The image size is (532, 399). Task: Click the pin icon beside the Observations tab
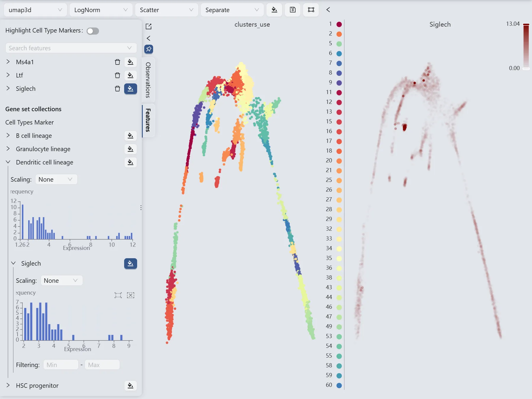point(149,49)
